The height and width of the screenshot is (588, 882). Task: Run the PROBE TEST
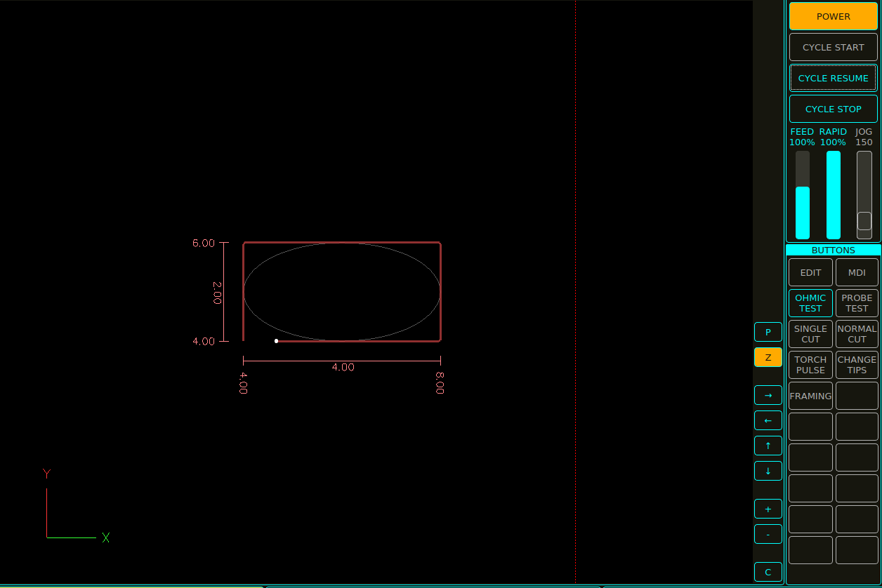[857, 303]
